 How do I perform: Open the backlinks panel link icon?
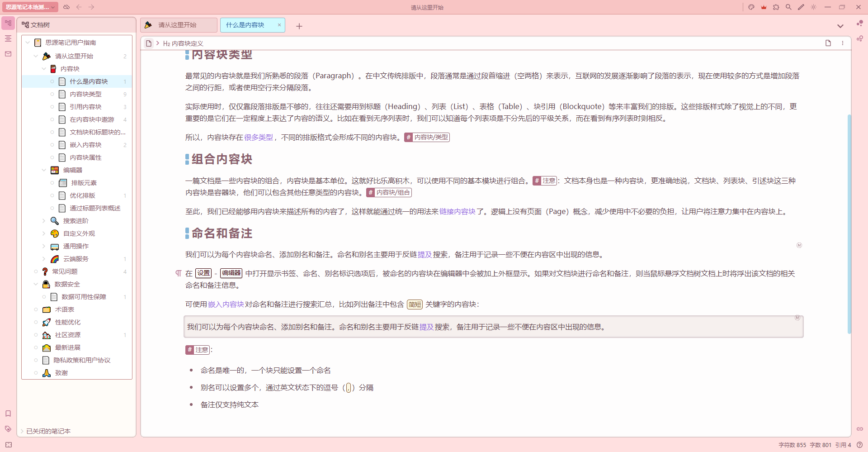(859, 428)
